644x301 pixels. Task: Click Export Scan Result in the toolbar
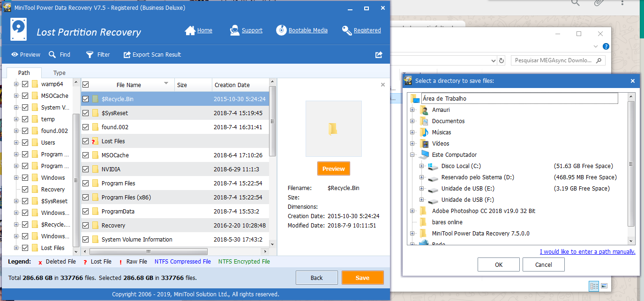click(152, 55)
